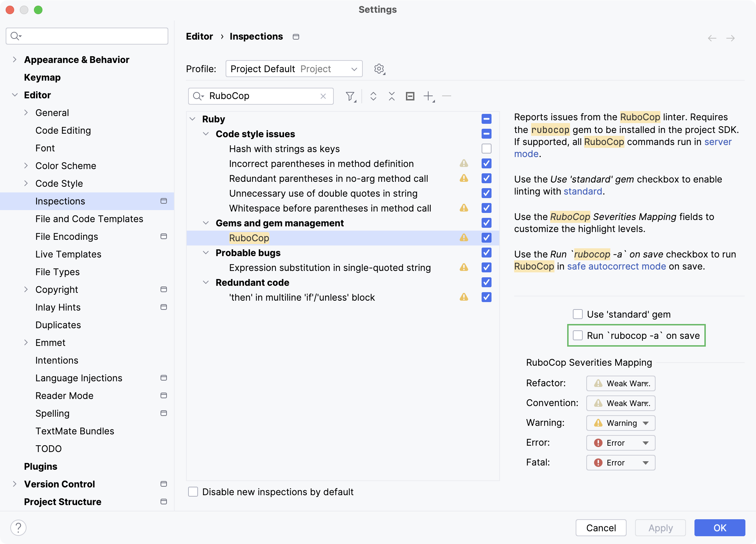Screen dimensions: 756x544
Task: Click the forward navigation arrow
Action: click(x=730, y=38)
